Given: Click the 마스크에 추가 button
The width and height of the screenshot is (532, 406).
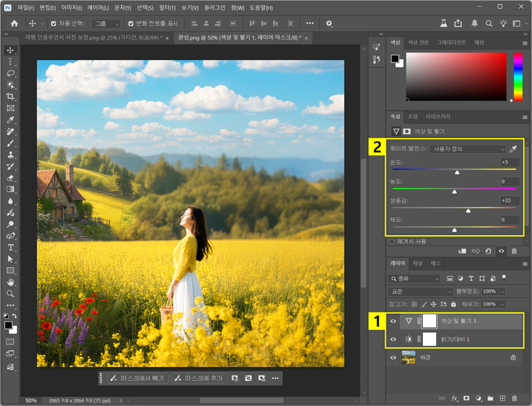Looking at the screenshot, I should (x=199, y=378).
